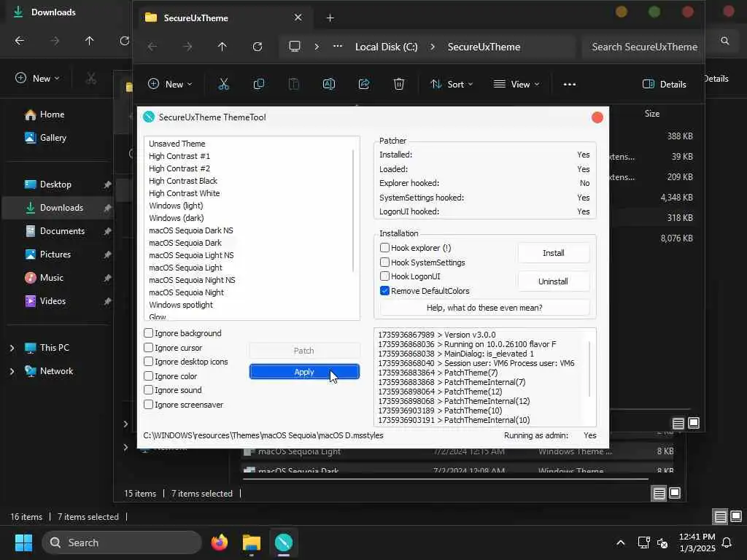Check the Hook SystemSettings checkbox
Viewport: 747px width, 560px height.
384,262
